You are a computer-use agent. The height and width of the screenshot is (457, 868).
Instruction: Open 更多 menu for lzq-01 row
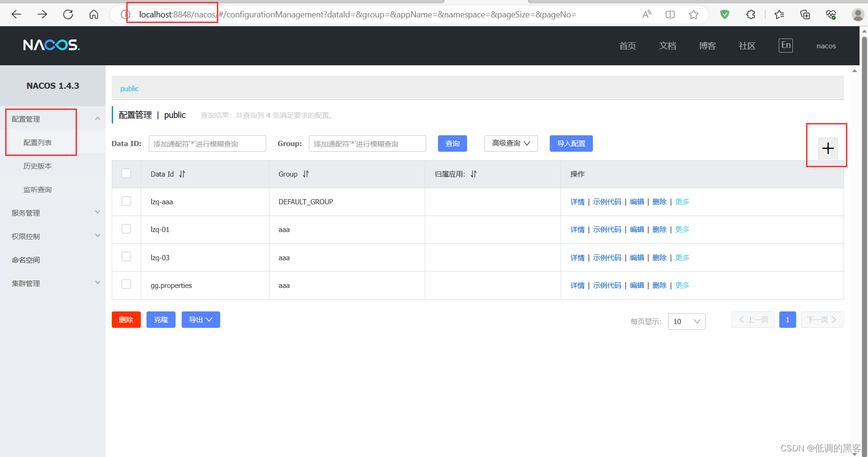pos(682,229)
